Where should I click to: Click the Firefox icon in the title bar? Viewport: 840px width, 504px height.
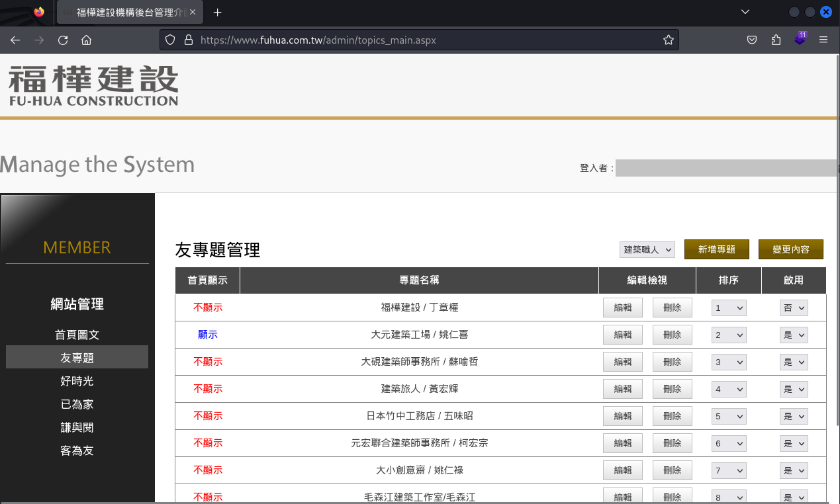tap(39, 12)
